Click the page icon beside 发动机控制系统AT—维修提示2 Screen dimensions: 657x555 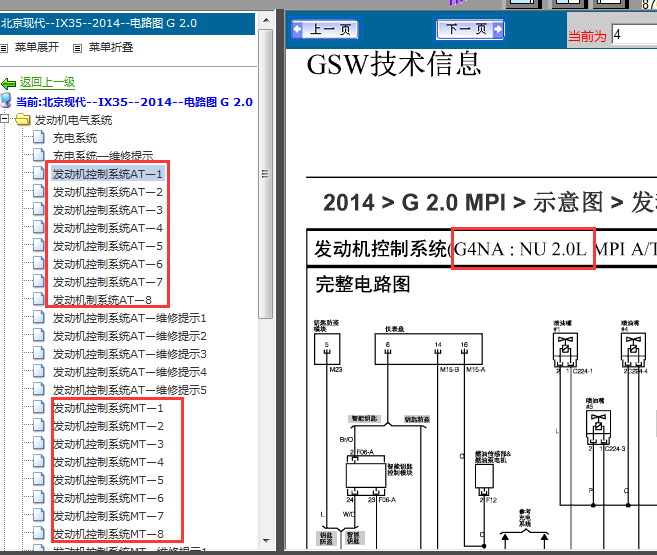click(x=39, y=335)
